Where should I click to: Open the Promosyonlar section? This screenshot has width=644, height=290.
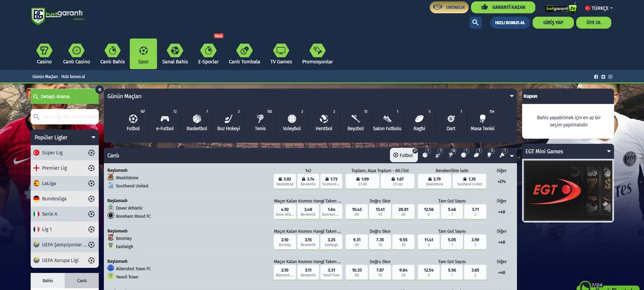(x=317, y=54)
